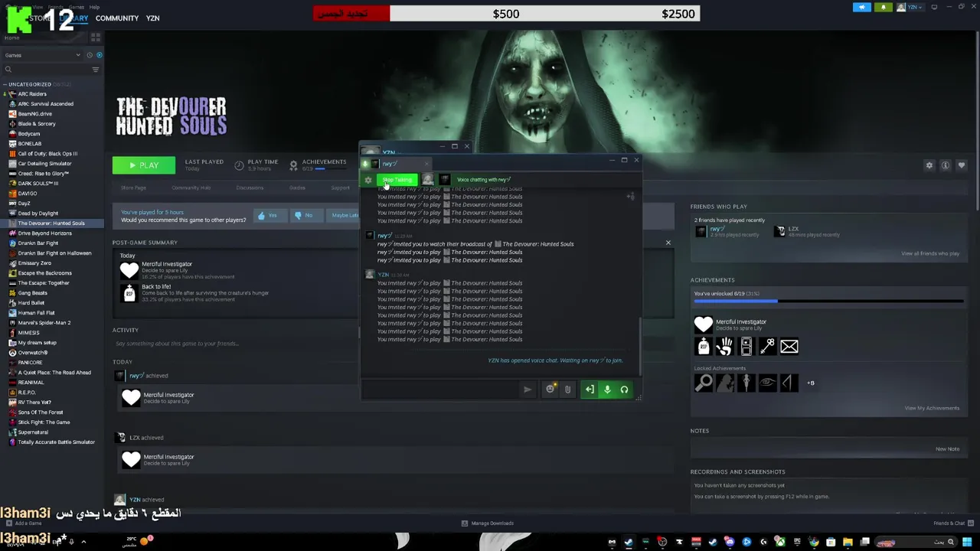Click the magnifying glass locked achievement

704,383
